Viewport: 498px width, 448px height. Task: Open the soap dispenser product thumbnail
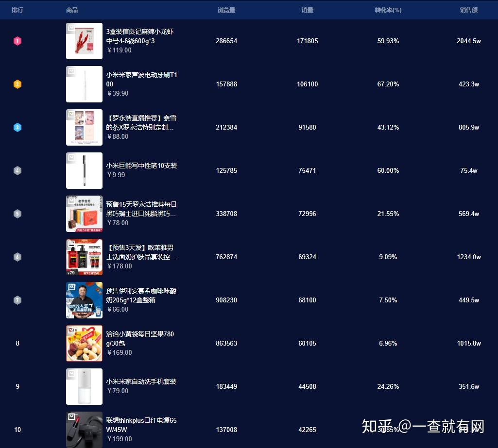click(84, 386)
